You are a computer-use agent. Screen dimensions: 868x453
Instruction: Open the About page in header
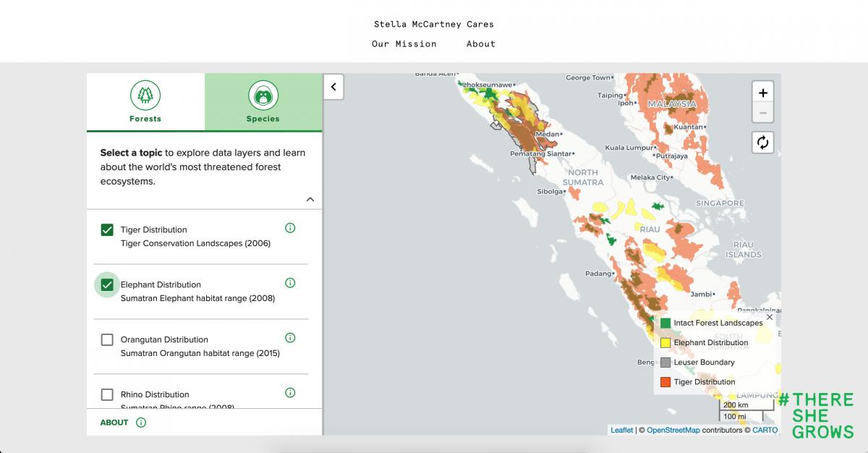pos(481,44)
